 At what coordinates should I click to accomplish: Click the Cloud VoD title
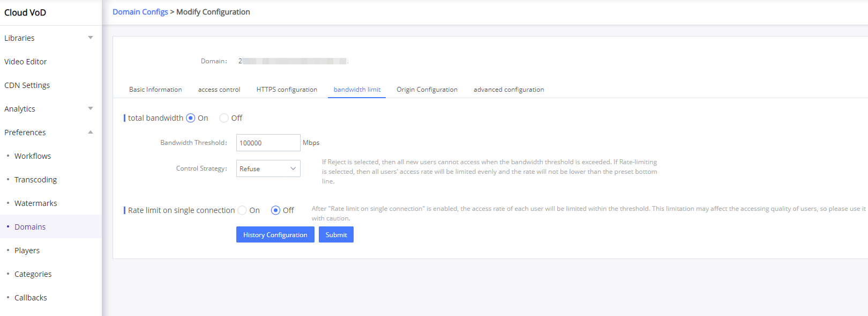click(25, 12)
